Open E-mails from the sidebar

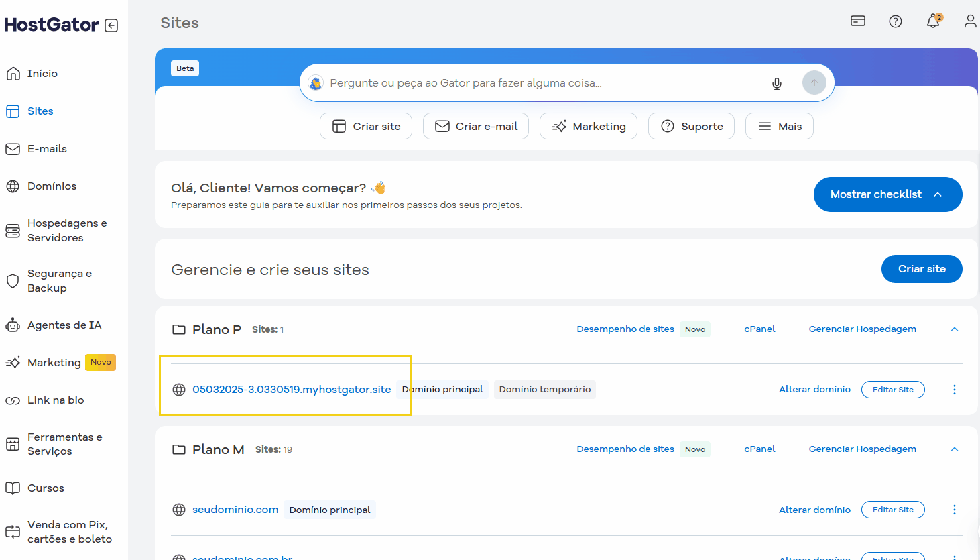click(46, 148)
